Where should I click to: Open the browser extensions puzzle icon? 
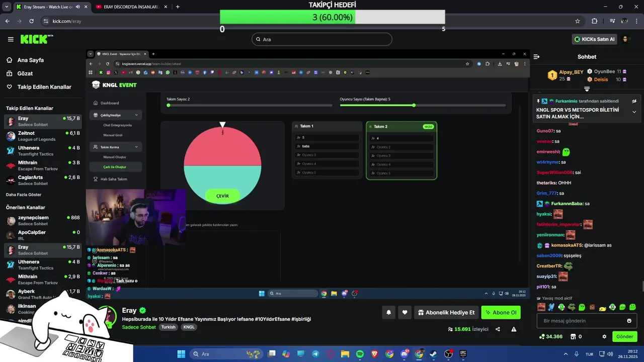(x=595, y=21)
